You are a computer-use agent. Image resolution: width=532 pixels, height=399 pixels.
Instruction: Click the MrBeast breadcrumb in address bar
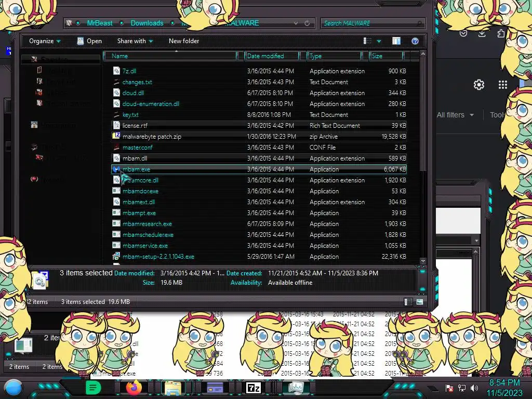[x=100, y=23]
